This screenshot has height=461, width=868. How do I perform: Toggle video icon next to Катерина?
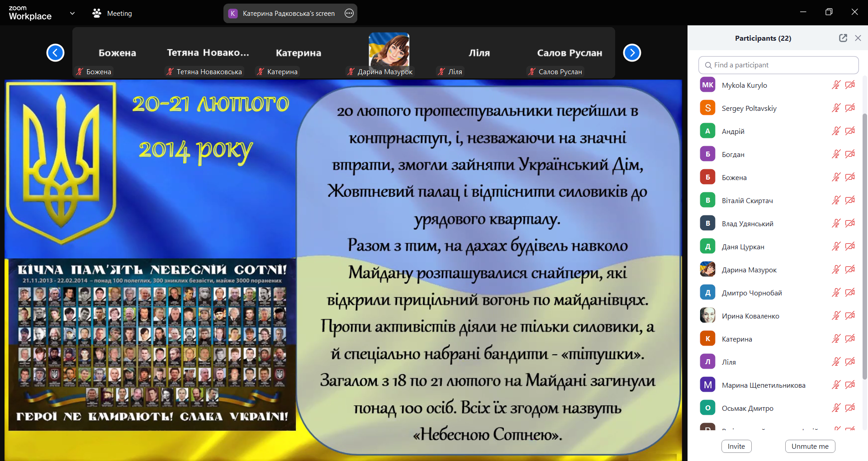[x=850, y=339]
